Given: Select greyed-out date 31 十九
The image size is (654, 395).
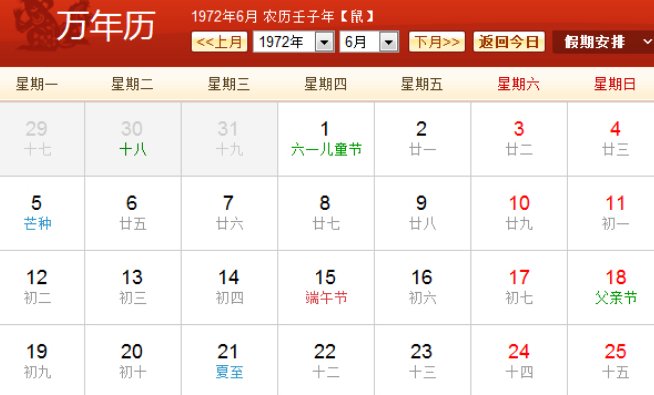Looking at the screenshot, I should click(229, 139).
